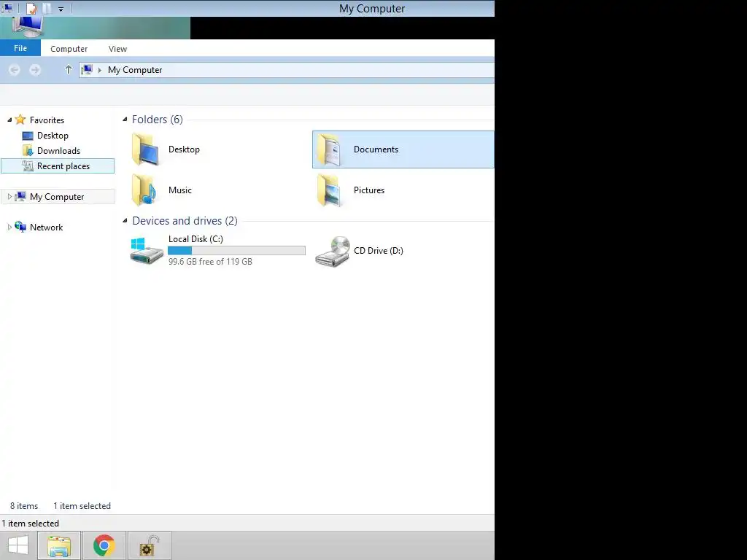Select the CD Drive (D:) icon
Viewport: 747px width, 560px height.
click(333, 252)
